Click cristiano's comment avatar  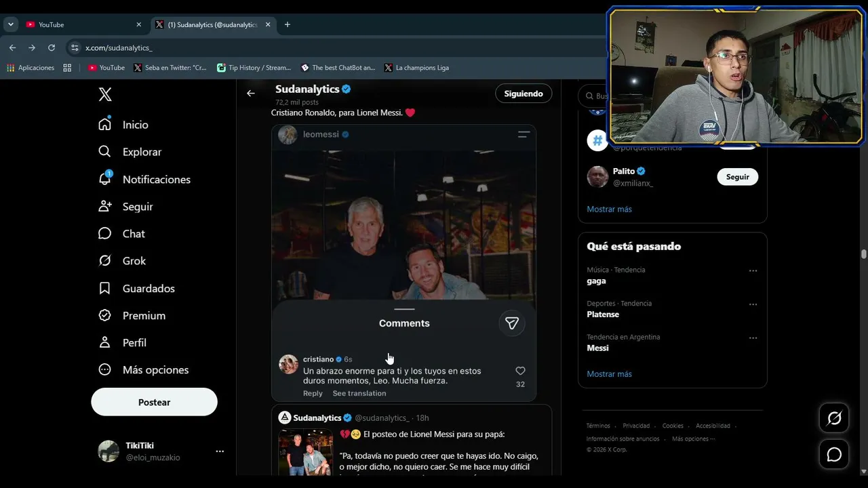point(289,364)
